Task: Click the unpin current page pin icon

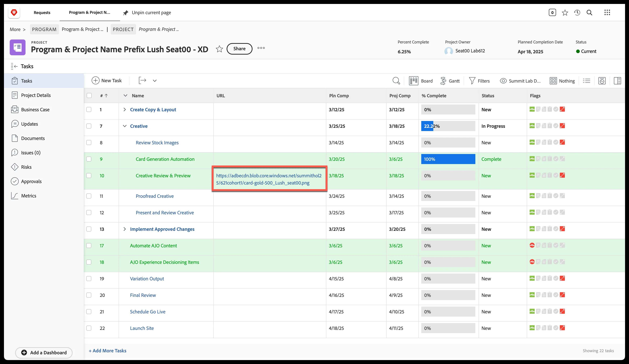Action: [x=126, y=13]
